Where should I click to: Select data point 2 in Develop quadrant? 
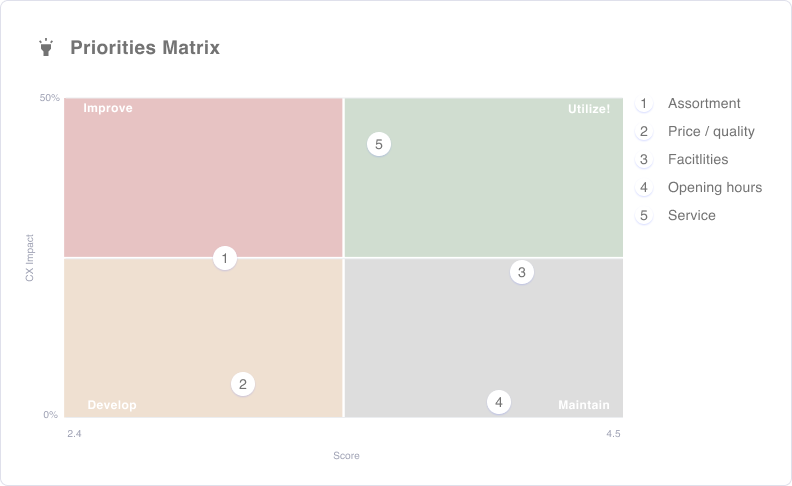pyautogui.click(x=242, y=384)
